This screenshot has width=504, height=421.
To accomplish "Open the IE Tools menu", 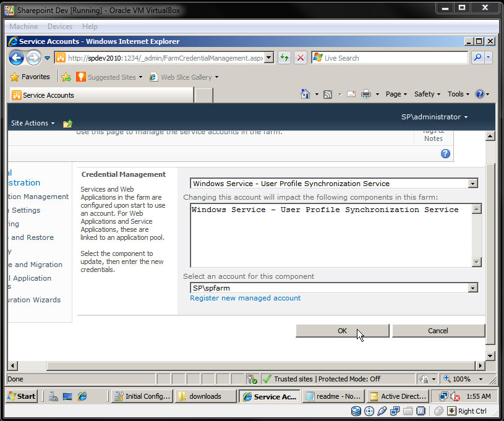I will 458,94.
